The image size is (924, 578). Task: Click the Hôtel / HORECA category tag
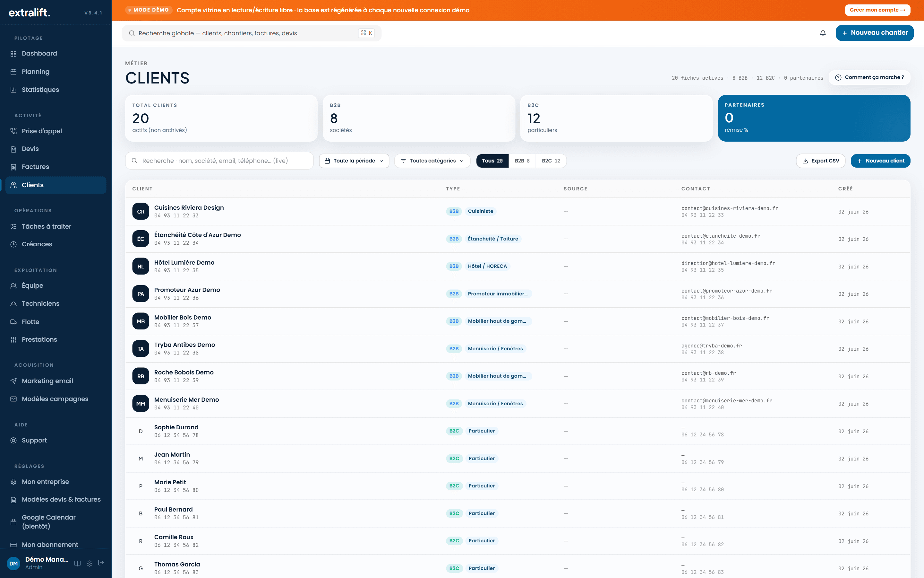coord(487,267)
